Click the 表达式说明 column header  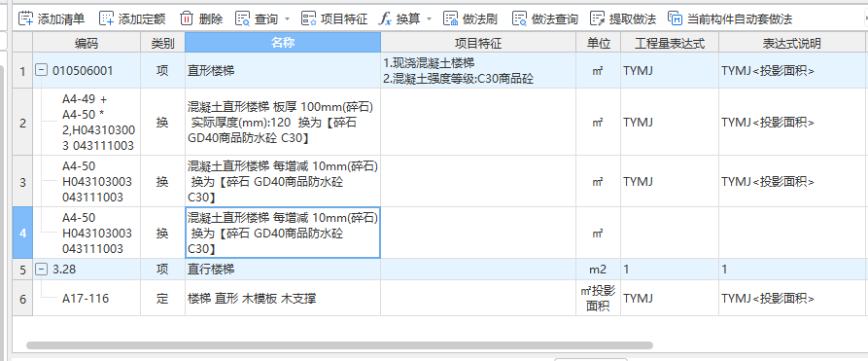793,43
